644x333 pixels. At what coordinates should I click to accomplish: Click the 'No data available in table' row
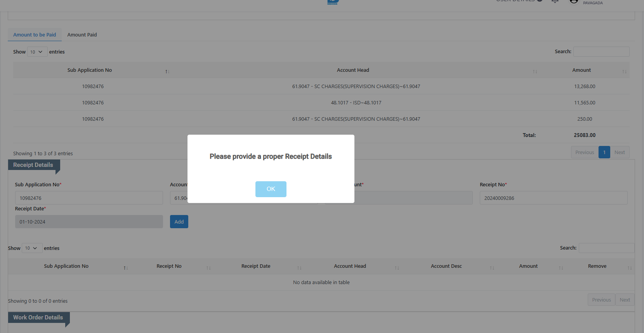pyautogui.click(x=321, y=283)
